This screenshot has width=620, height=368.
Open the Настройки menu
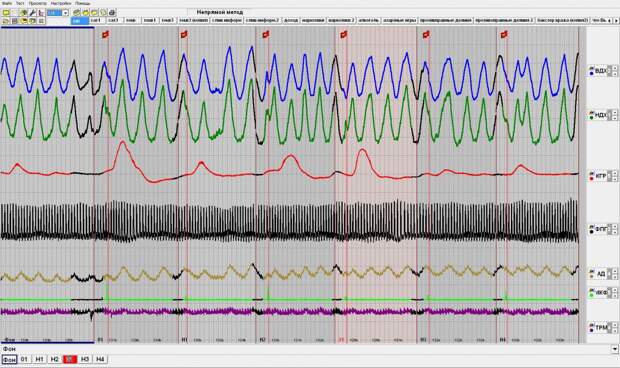[x=61, y=3]
